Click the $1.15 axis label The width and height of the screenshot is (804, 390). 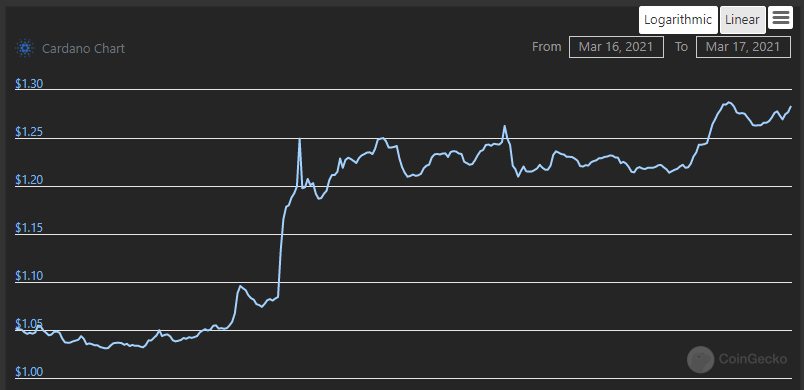click(x=29, y=228)
